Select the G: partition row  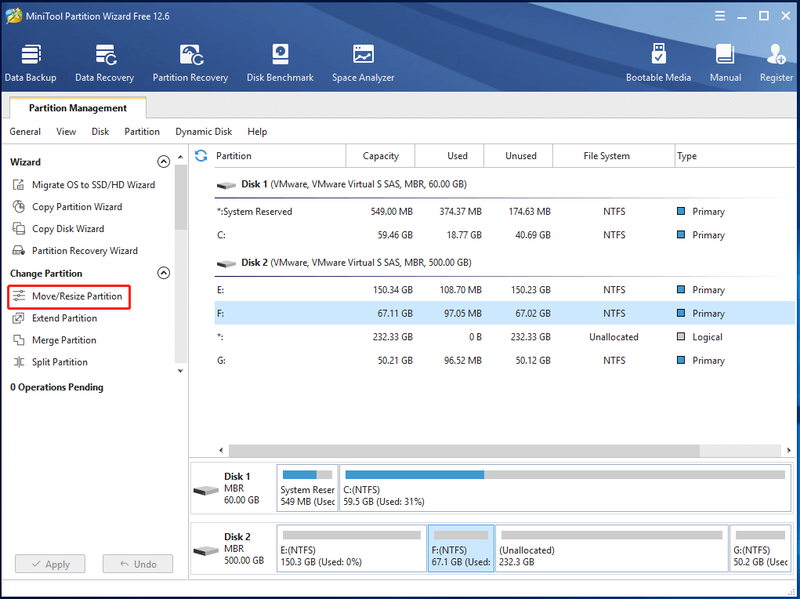[505, 360]
